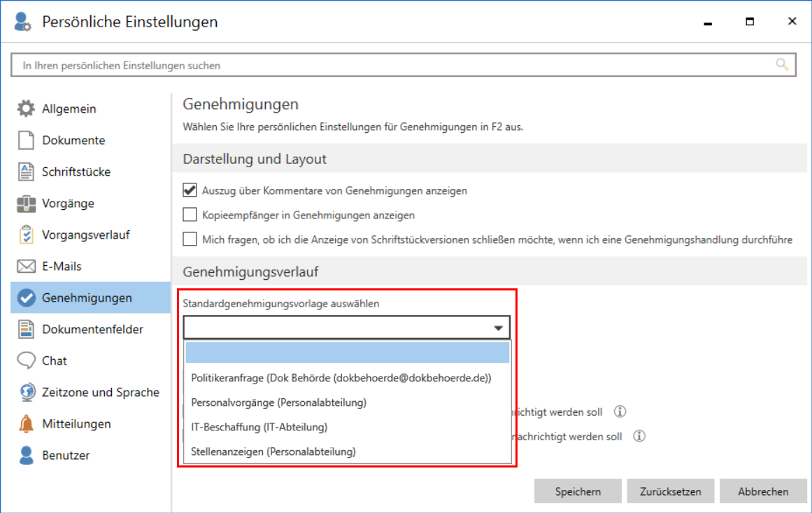Cancel with the Abbrechen button

pos(763,491)
